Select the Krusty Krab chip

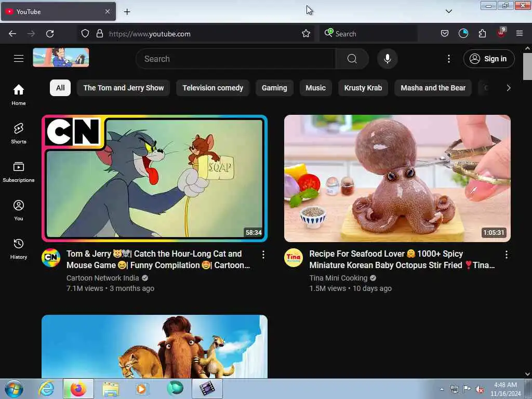(363, 88)
